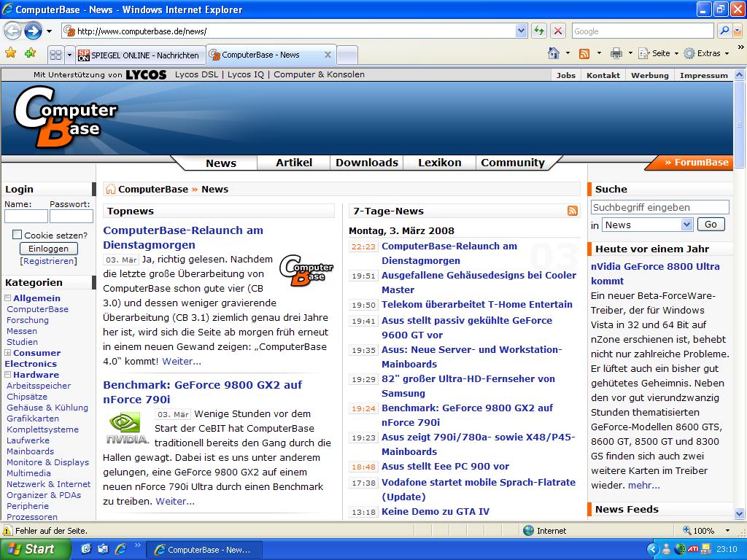Click the ComputerBase logo in the header
The width and height of the screenshot is (747, 560).
[x=65, y=116]
